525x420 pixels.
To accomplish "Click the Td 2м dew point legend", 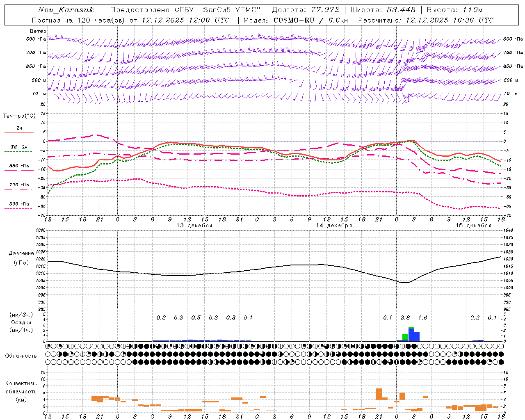I will click(x=19, y=149).
